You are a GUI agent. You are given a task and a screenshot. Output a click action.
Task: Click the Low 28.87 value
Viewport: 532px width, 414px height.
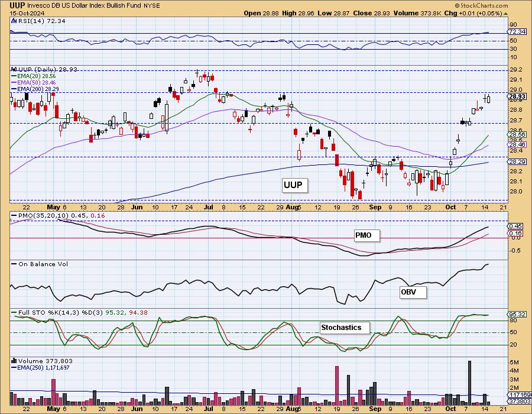(332, 13)
